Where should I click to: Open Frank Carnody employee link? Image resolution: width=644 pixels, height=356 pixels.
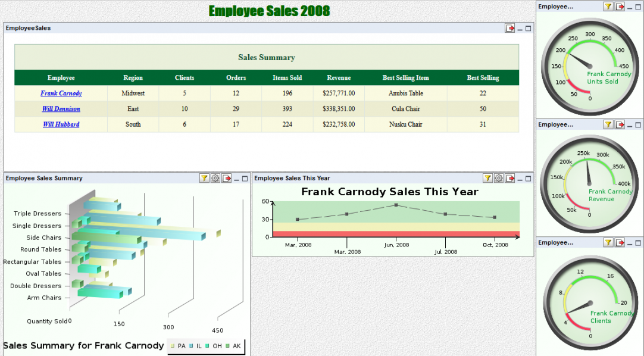(61, 93)
